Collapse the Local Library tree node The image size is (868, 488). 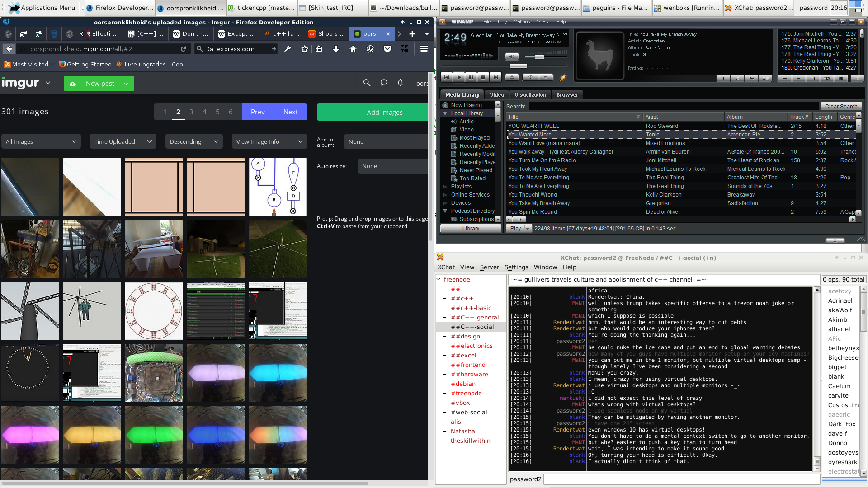click(x=445, y=113)
